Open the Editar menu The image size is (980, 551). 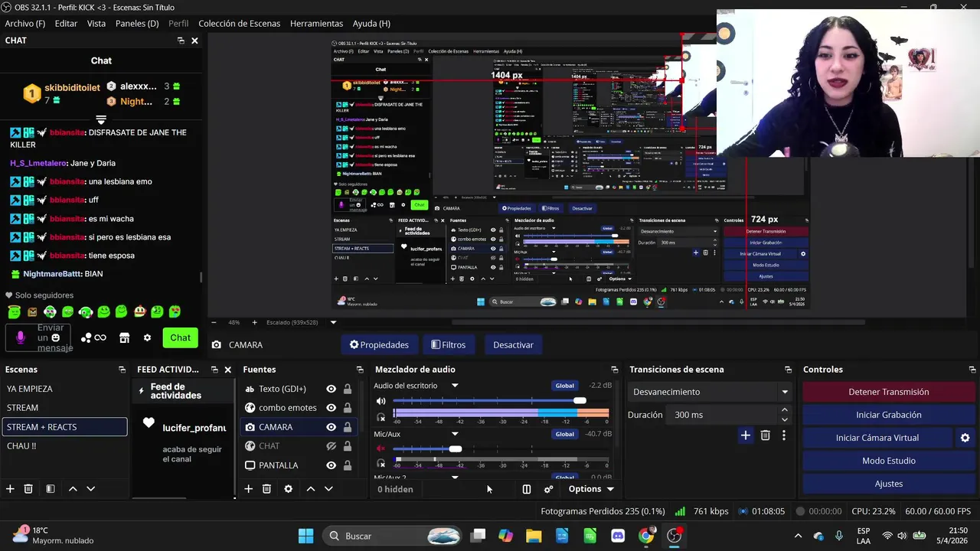(66, 24)
